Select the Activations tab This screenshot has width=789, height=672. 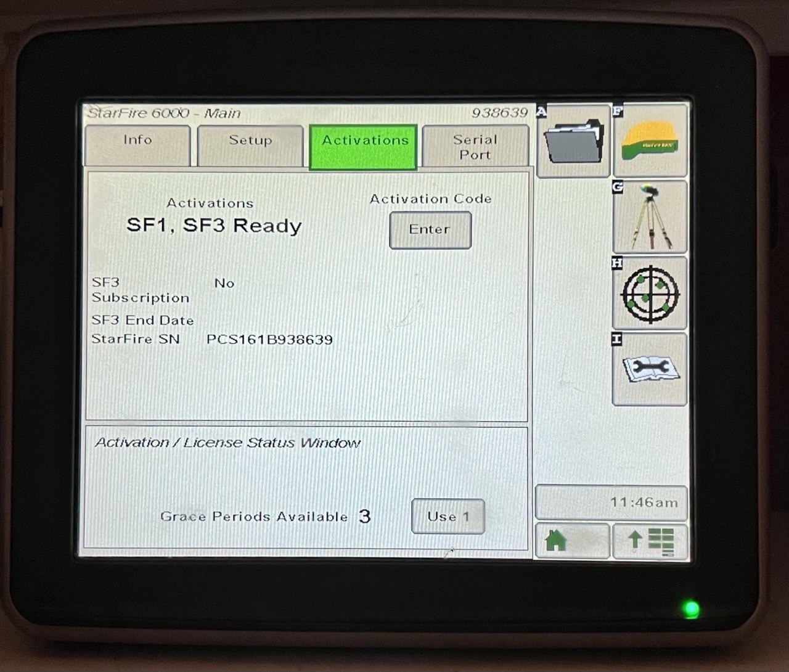[x=364, y=147]
